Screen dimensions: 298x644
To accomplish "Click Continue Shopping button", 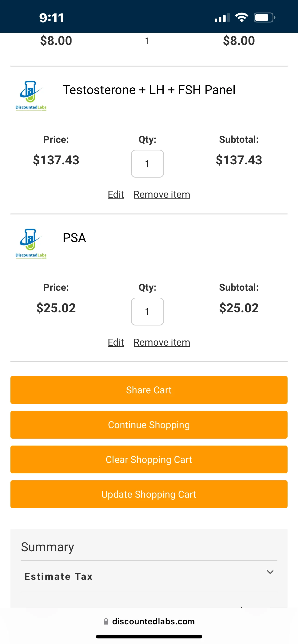I will (149, 425).
